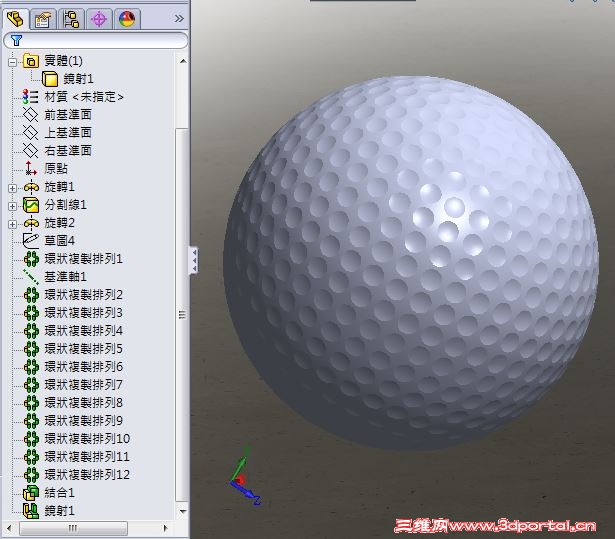Select the 旋轉2 revolve cut icon
The image size is (615, 539).
[31, 223]
